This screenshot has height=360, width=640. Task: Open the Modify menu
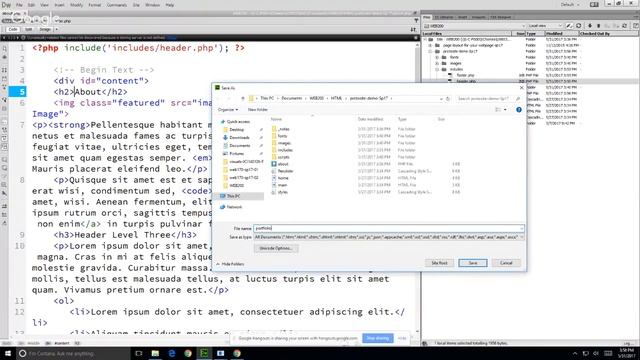pyautogui.click(x=77, y=5)
